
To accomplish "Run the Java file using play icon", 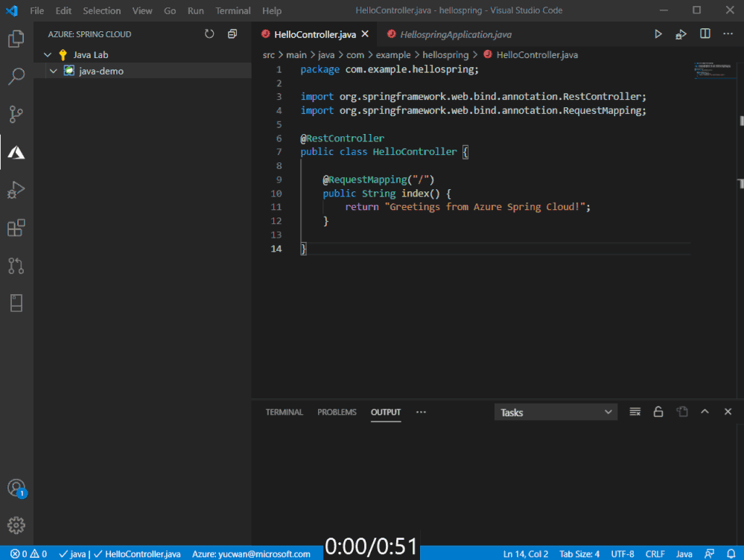I will pos(658,34).
